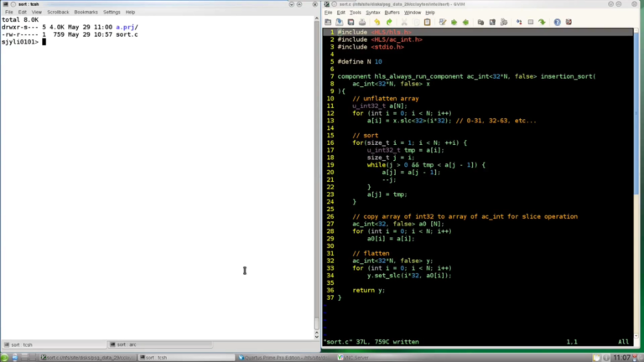Click line 5 '#define N 10'

(360, 61)
